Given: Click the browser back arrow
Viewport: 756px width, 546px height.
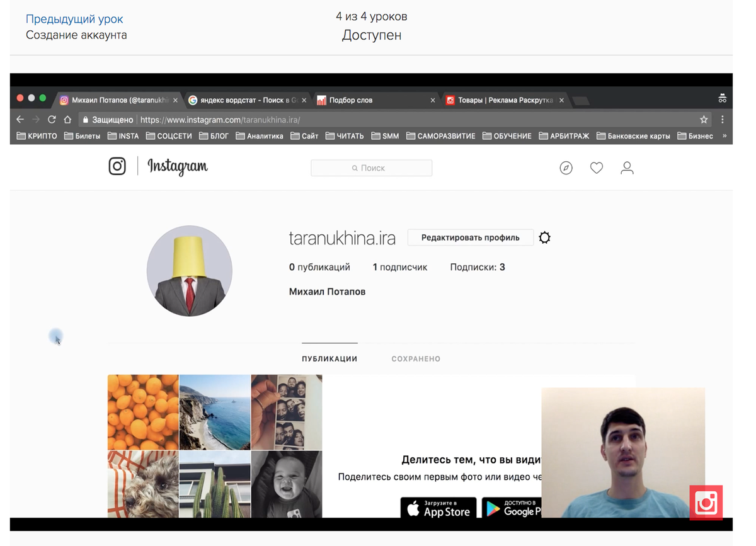Looking at the screenshot, I should point(20,120).
